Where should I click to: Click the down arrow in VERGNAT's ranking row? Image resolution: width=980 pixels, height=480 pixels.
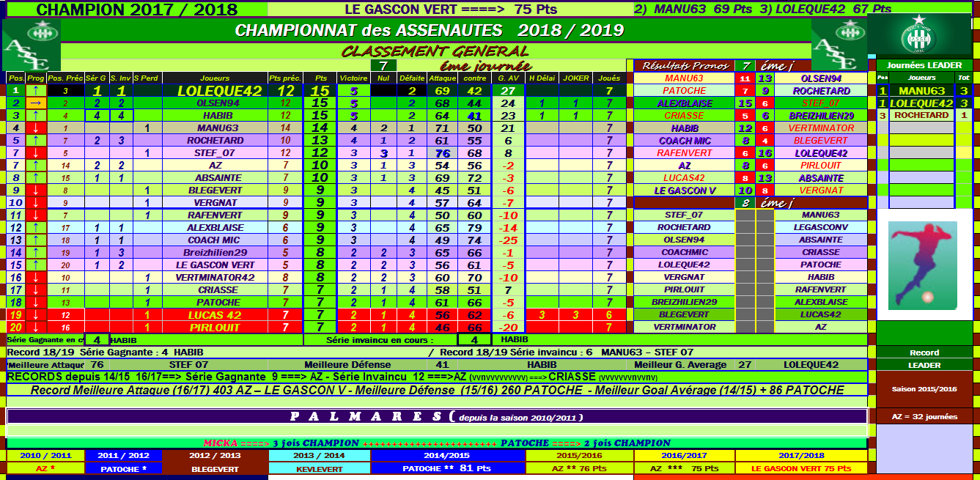[37, 203]
